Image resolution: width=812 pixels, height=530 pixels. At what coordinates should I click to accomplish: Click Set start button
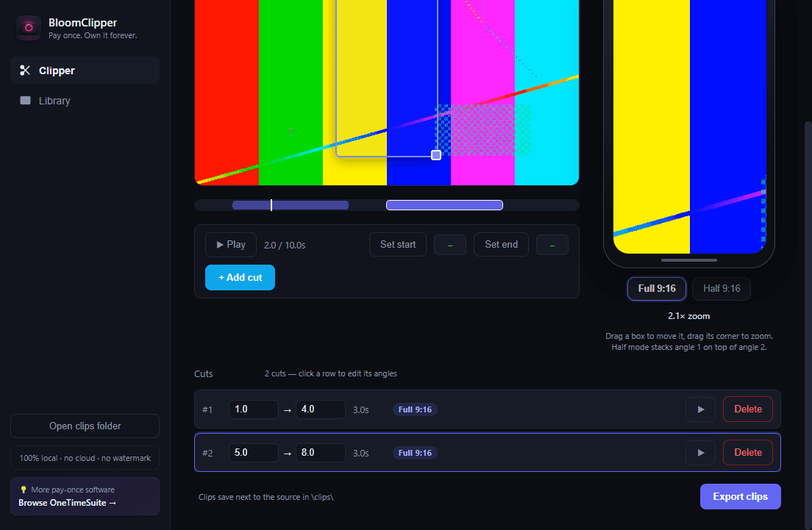click(398, 245)
